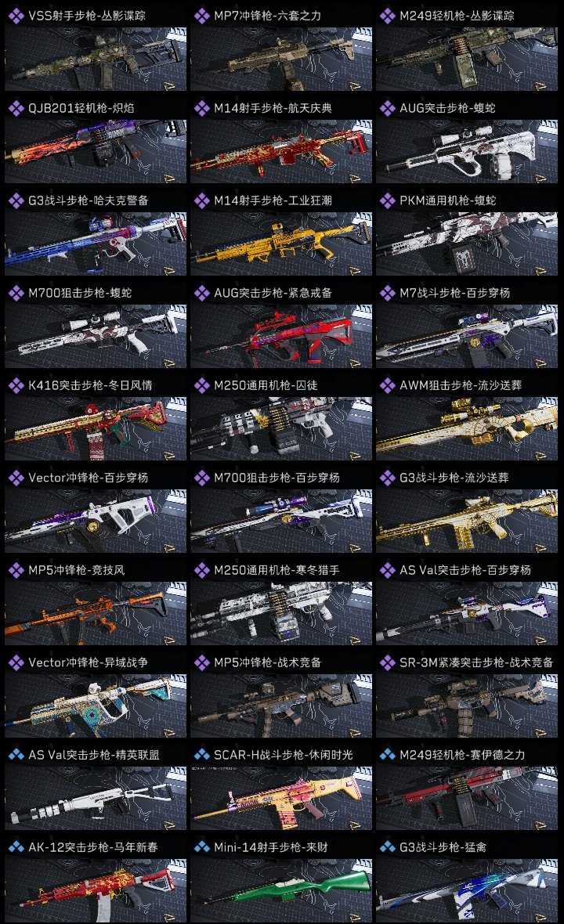Open the M14射手步枪-工业狂潮 yellow skin preview

point(281,244)
